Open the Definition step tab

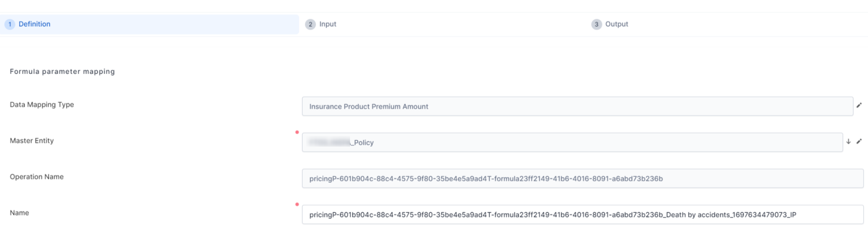[x=35, y=24]
